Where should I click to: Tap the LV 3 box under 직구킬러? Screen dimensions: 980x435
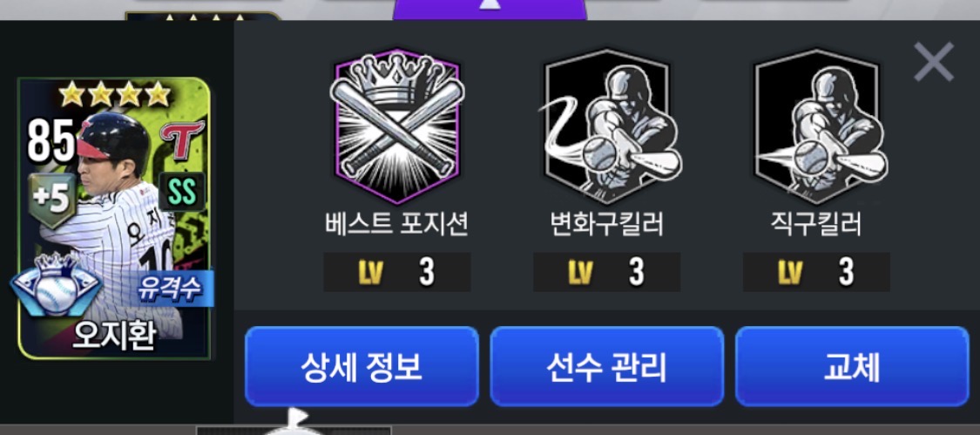(816, 272)
